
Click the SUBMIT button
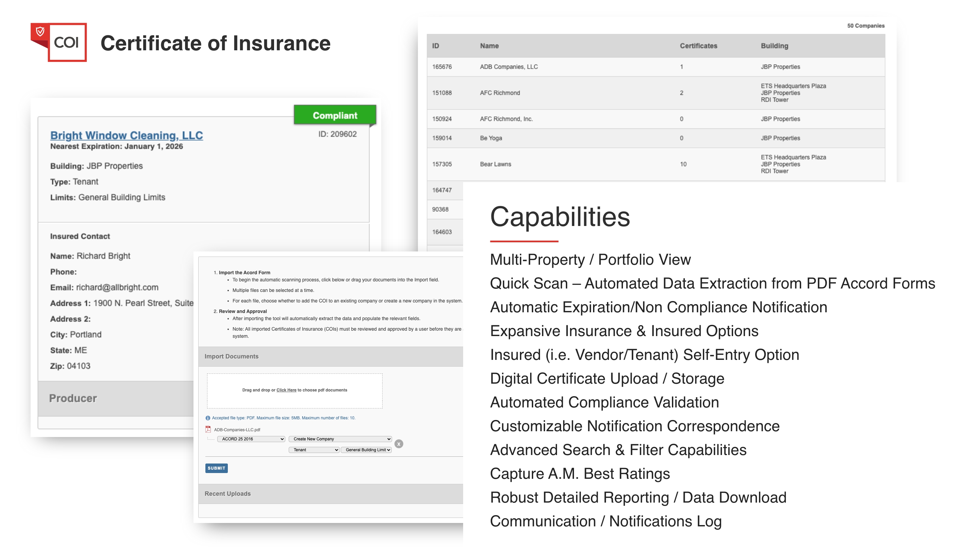coord(216,468)
